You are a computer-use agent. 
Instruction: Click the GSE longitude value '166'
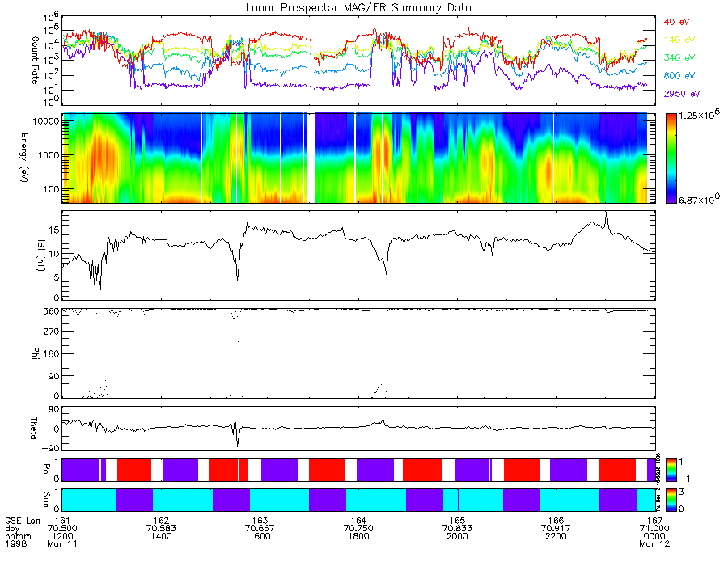(x=556, y=521)
